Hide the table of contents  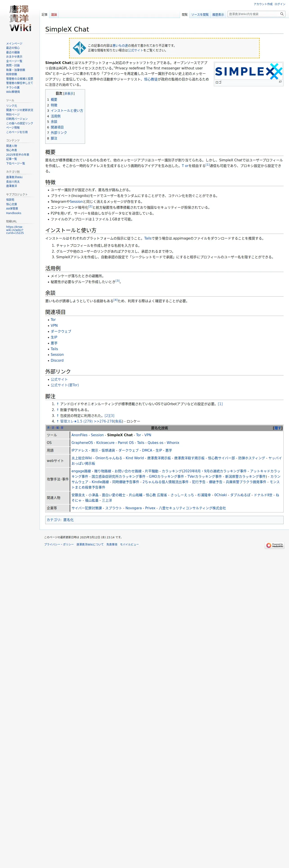point(69,94)
